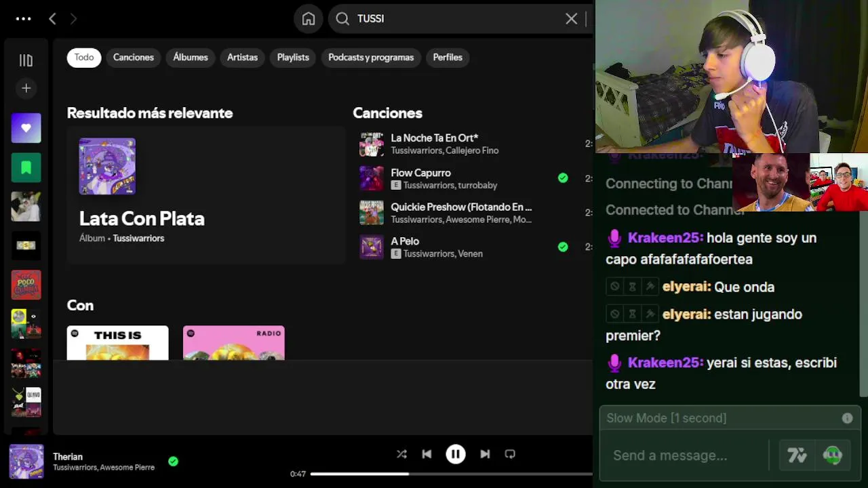The height and width of the screenshot is (488, 868).
Task: Open the green bookmark Episodes item
Action: [x=26, y=167]
